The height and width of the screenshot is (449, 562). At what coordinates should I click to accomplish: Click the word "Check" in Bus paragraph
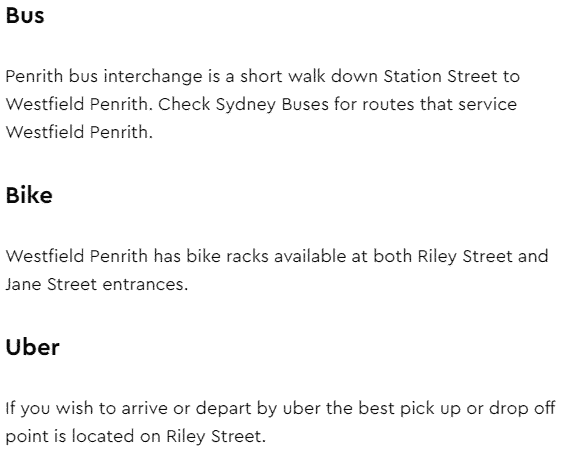(184, 104)
